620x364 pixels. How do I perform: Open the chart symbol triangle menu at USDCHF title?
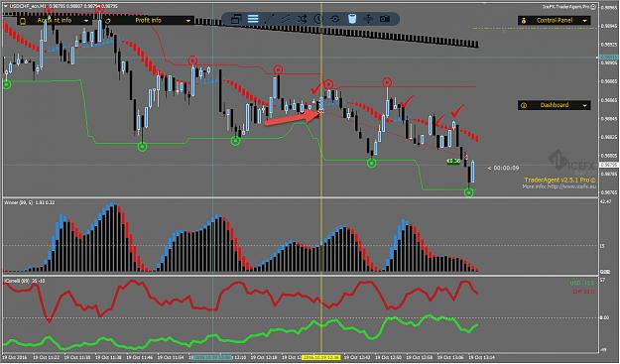[x=6, y=6]
